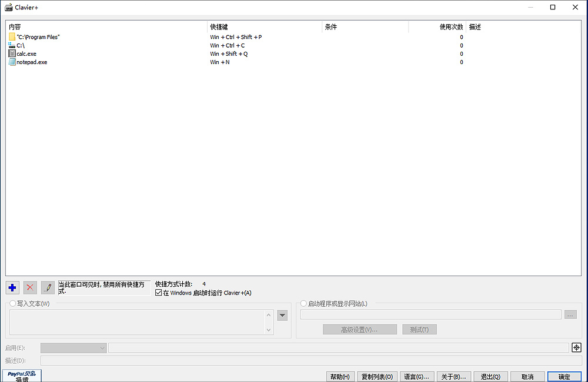This screenshot has height=382, width=588.
Task: Open the dropdown arrow beside the text box
Action: tap(282, 315)
